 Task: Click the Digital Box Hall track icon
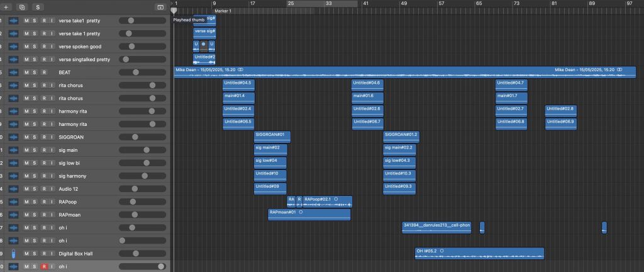point(13,253)
